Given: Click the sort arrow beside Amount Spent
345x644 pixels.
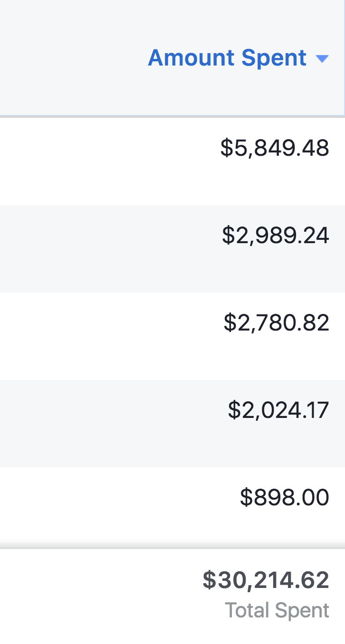Looking at the screenshot, I should pos(322,59).
